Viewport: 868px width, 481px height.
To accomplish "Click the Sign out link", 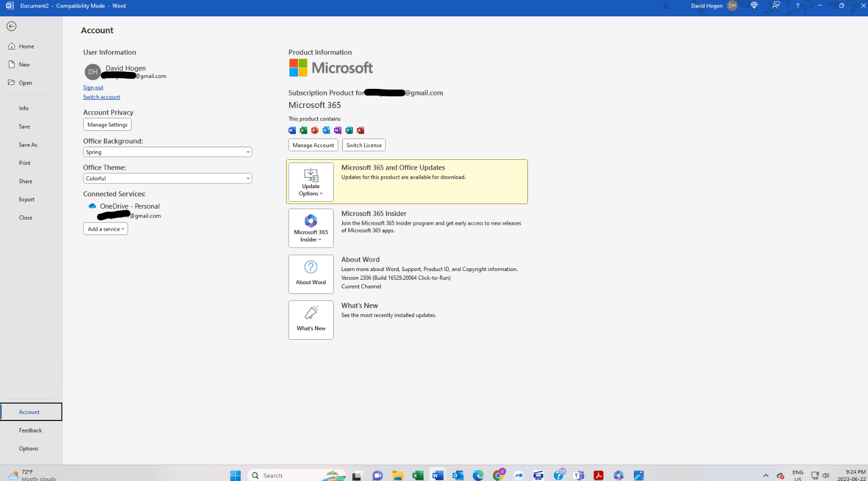I will coord(93,87).
